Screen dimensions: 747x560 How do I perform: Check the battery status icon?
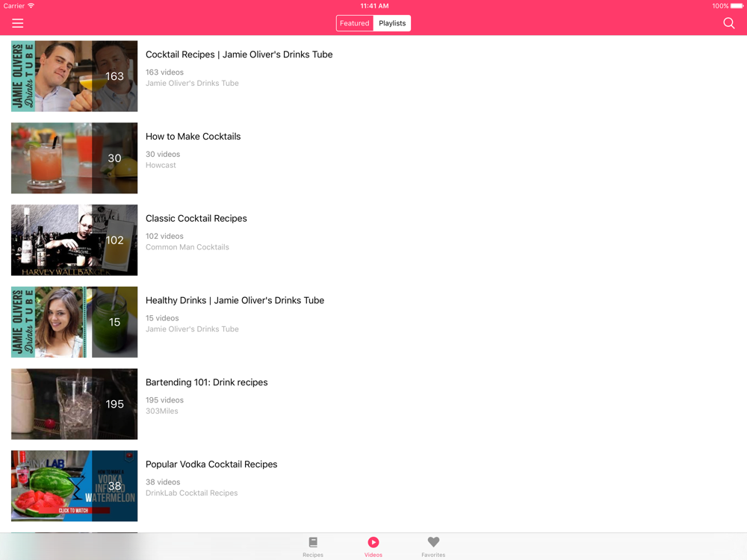click(737, 6)
